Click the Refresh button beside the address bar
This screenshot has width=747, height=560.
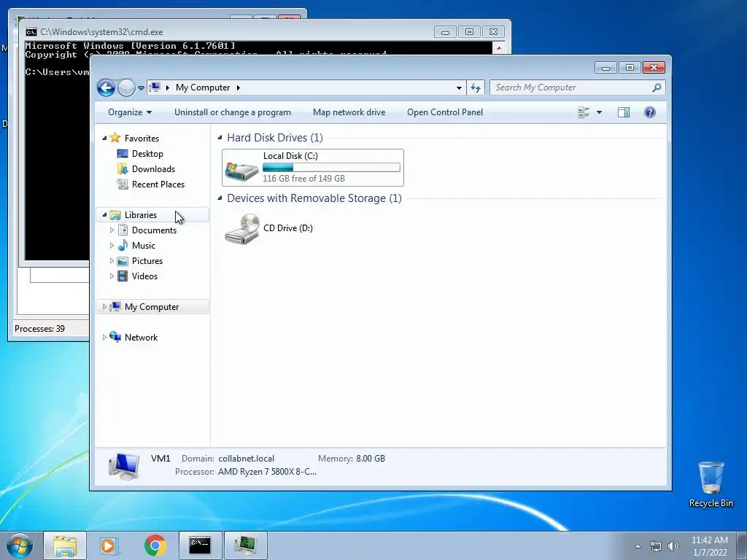(476, 87)
